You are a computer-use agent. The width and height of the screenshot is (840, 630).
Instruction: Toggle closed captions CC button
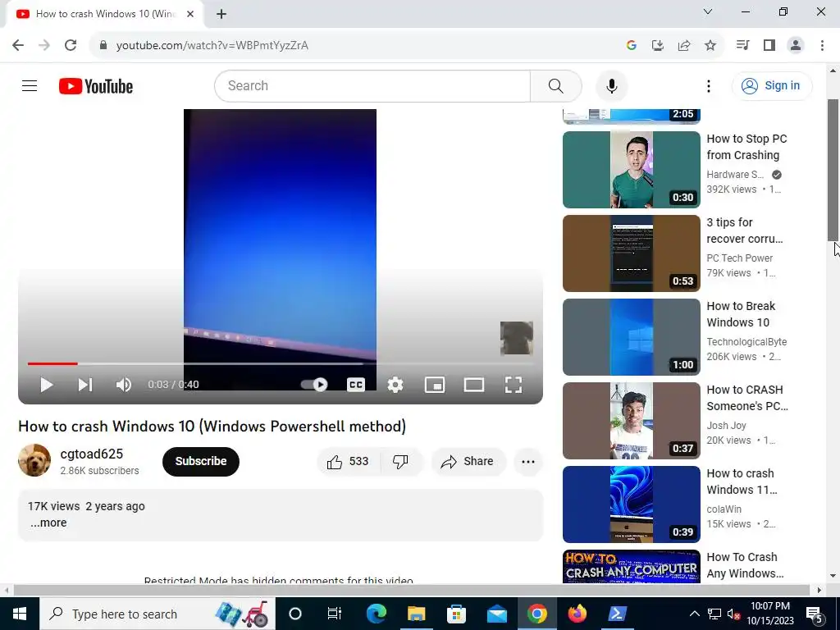coord(356,385)
